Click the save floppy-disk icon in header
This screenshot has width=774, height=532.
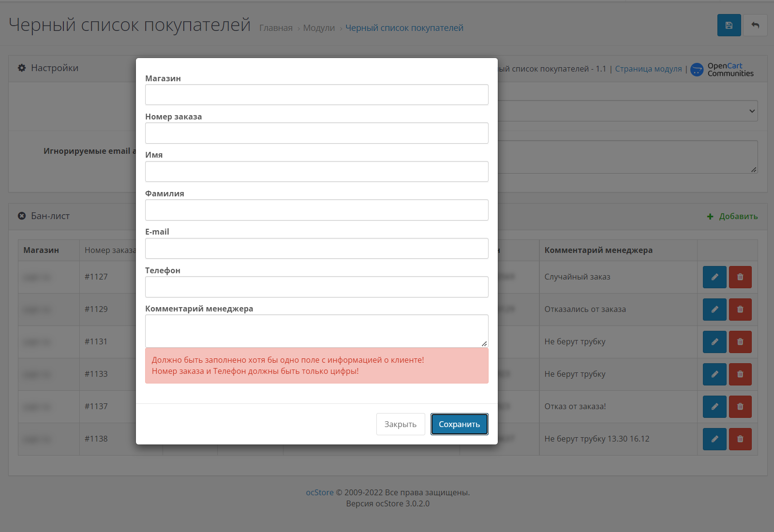pyautogui.click(x=729, y=25)
